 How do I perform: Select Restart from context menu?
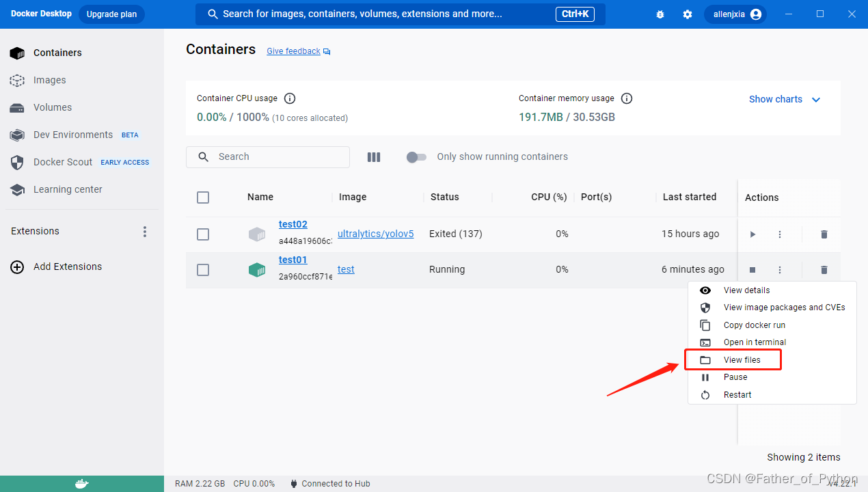[x=772, y=395]
